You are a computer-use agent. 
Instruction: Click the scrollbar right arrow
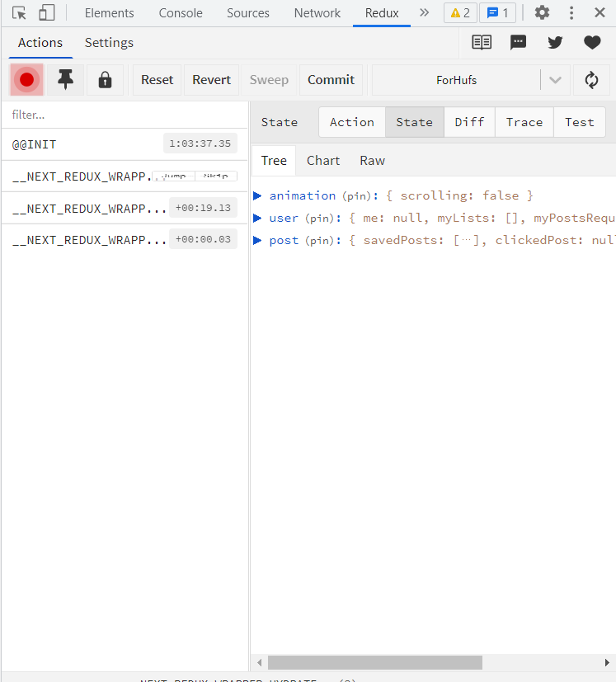[x=607, y=662]
